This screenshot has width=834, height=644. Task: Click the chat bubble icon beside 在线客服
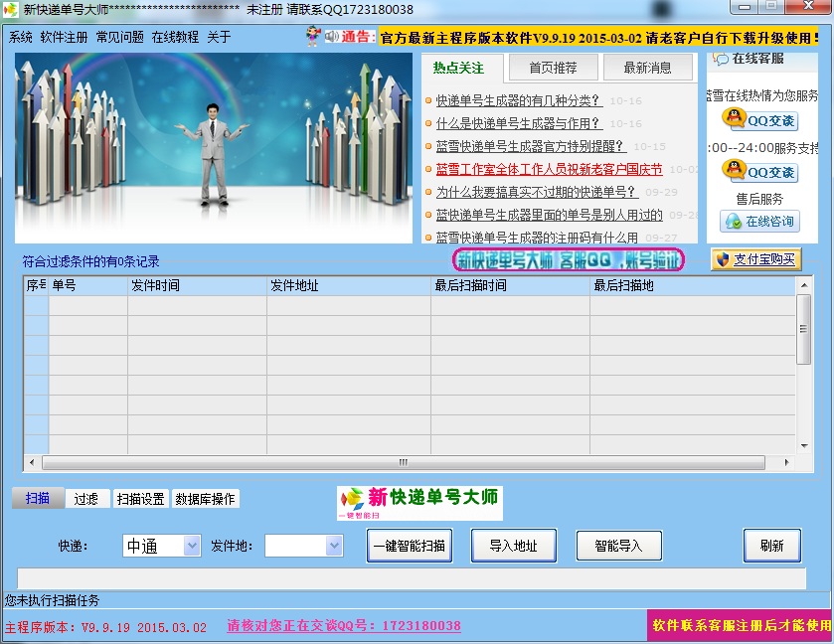coord(723,60)
